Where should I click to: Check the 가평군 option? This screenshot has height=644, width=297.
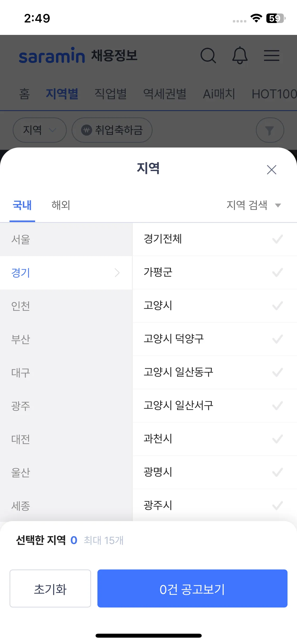click(x=277, y=273)
